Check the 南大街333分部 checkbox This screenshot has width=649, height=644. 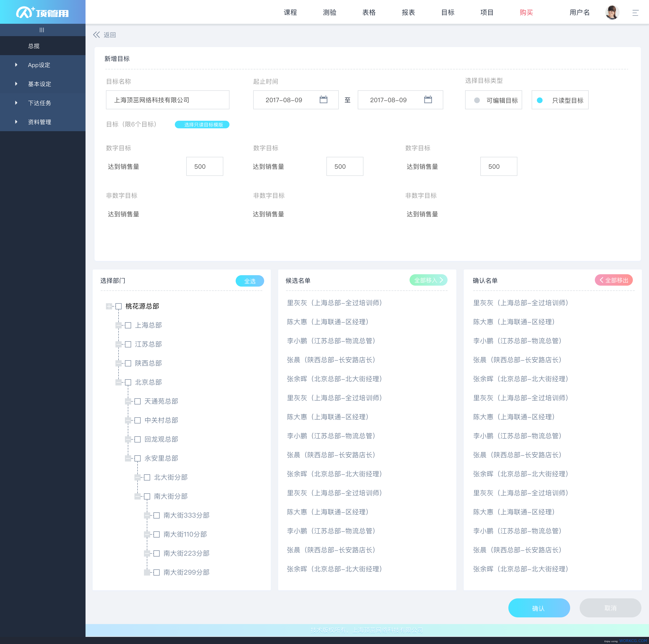pos(157,515)
